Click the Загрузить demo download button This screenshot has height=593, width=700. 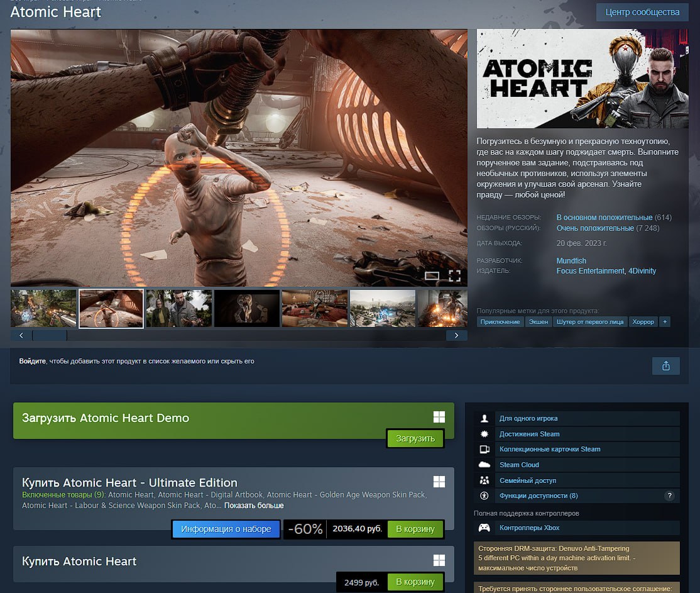click(415, 438)
